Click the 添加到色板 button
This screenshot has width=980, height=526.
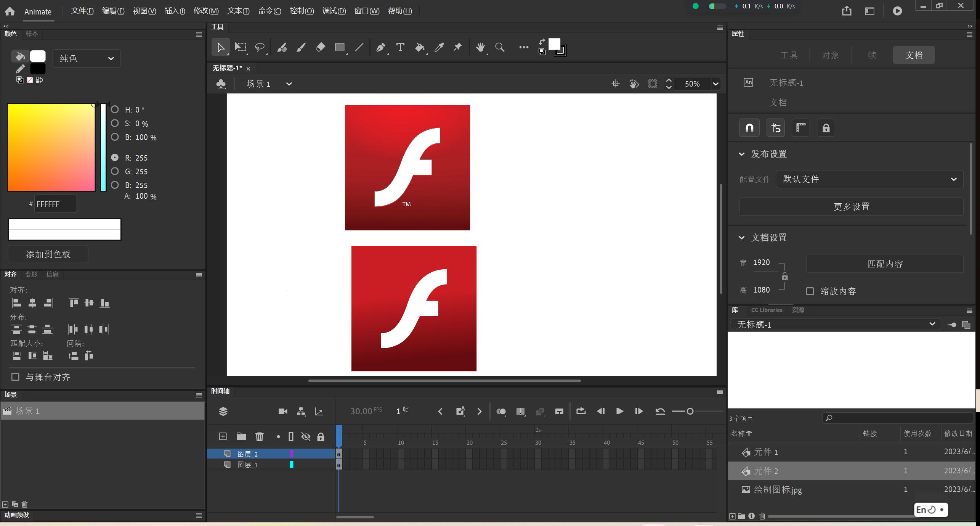pos(48,254)
